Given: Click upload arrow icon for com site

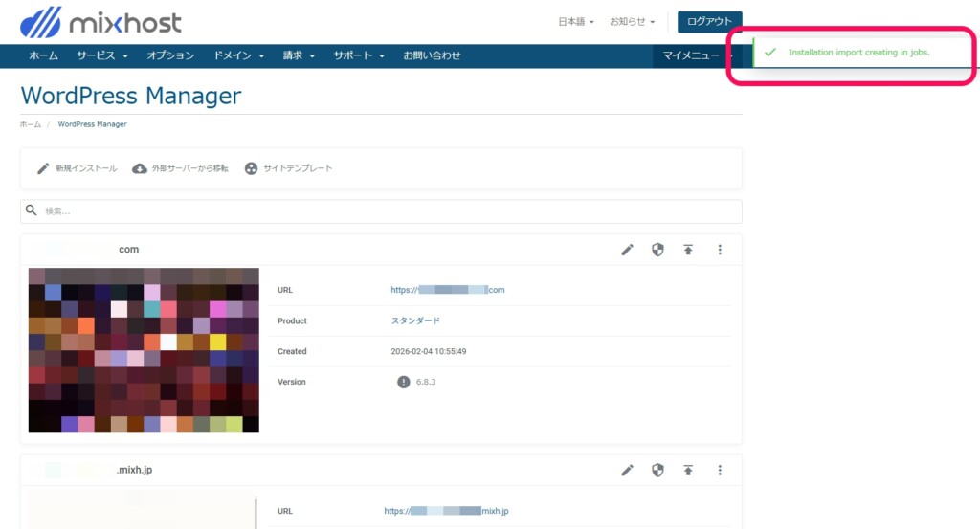Looking at the screenshot, I should click(x=688, y=250).
